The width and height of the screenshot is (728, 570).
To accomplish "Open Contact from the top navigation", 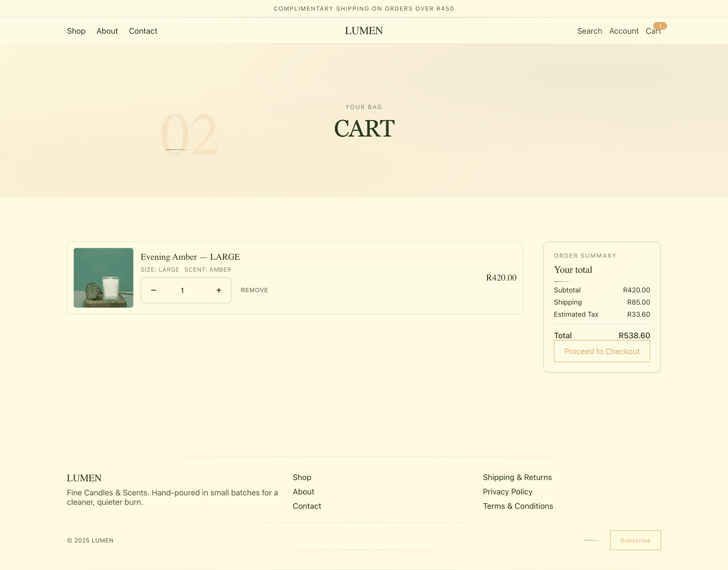I will (x=143, y=31).
